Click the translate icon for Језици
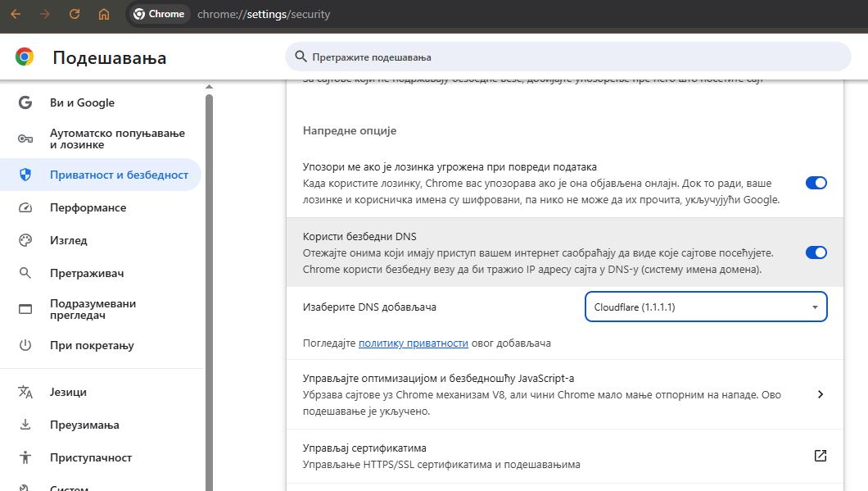868x491 pixels. [25, 392]
